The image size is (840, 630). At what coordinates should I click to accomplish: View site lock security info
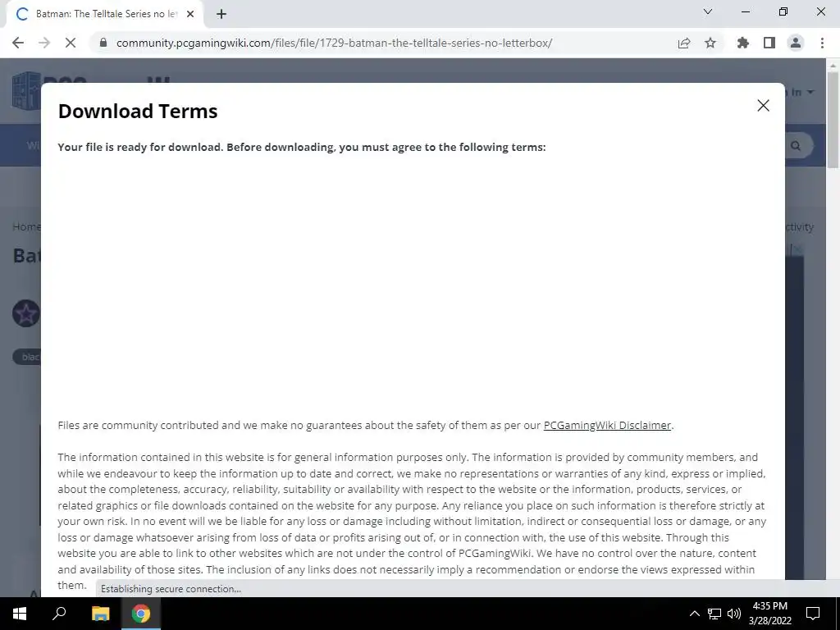[x=103, y=43]
